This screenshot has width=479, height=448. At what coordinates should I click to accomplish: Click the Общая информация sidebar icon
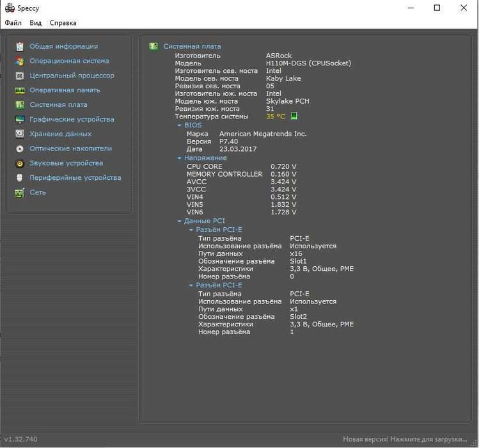click(20, 47)
